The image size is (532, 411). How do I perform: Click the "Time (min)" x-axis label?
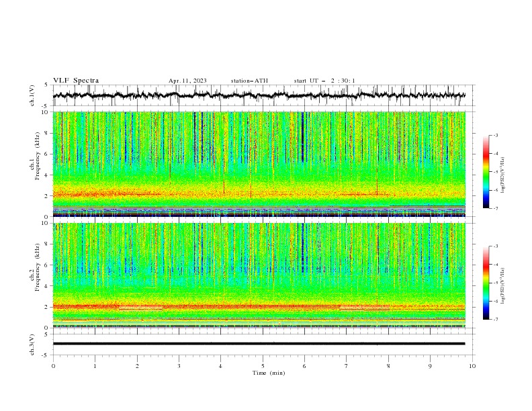(x=269, y=373)
